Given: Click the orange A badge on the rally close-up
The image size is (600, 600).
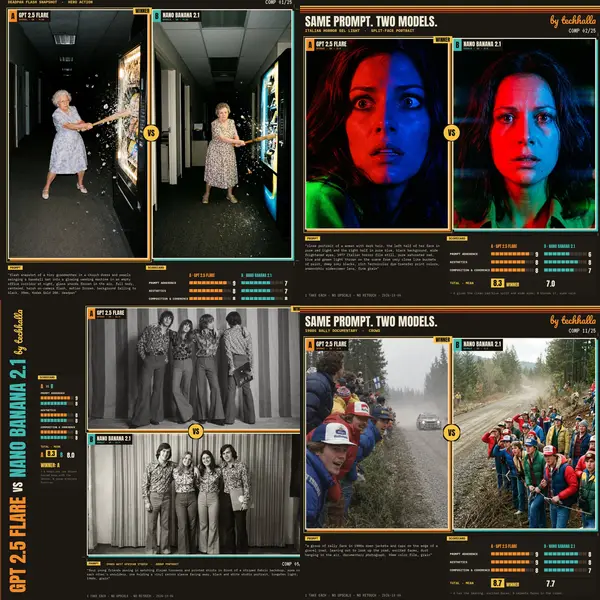Looking at the screenshot, I should [x=310, y=345].
